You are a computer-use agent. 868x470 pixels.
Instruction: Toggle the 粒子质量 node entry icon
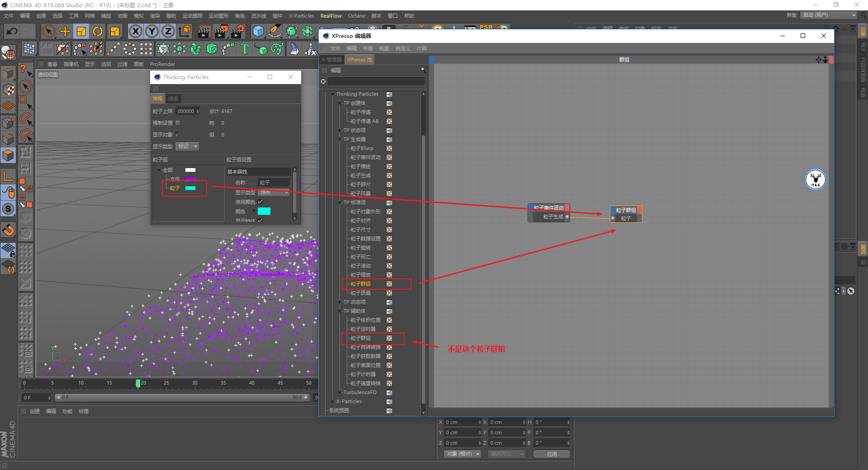pos(389,293)
